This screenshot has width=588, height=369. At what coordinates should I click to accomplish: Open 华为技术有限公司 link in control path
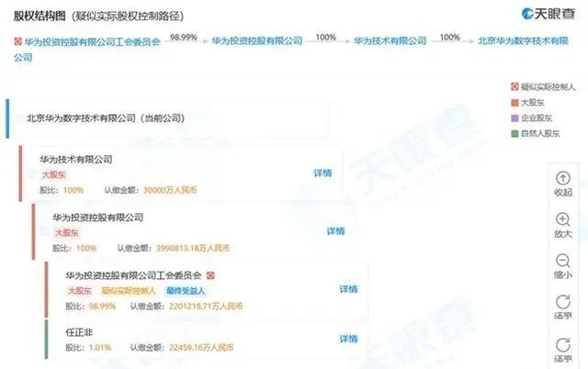390,40
